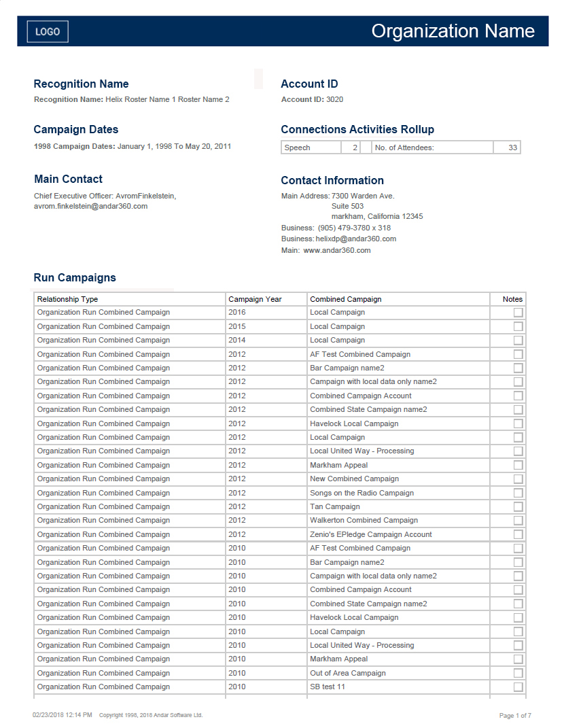Click the Combined Campaign column header
The height and width of the screenshot is (728, 564).
tap(345, 299)
